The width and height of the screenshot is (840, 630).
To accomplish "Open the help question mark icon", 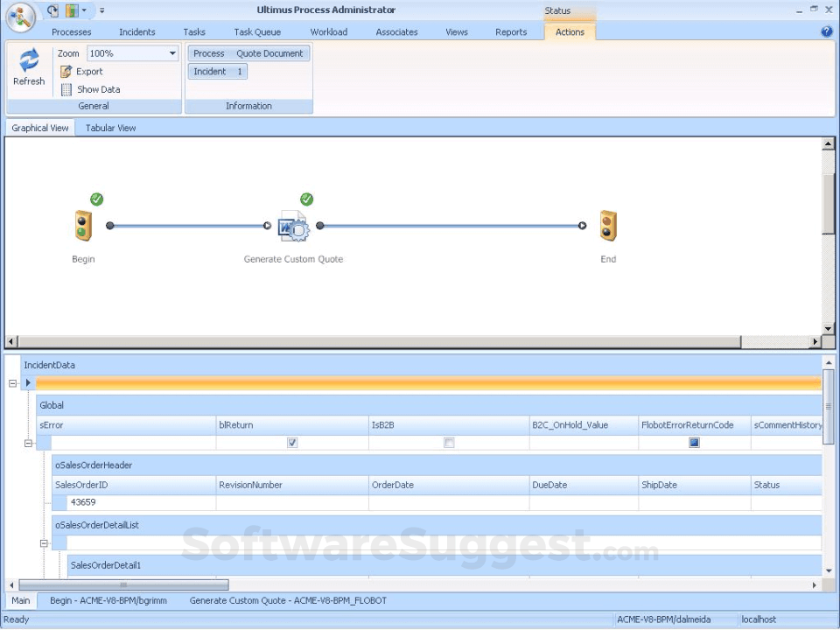I will coord(827,31).
